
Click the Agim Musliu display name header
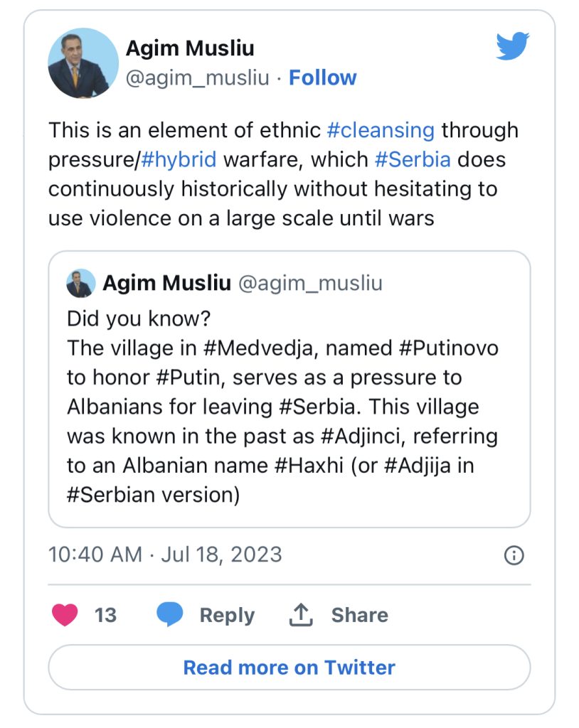pyautogui.click(x=190, y=48)
